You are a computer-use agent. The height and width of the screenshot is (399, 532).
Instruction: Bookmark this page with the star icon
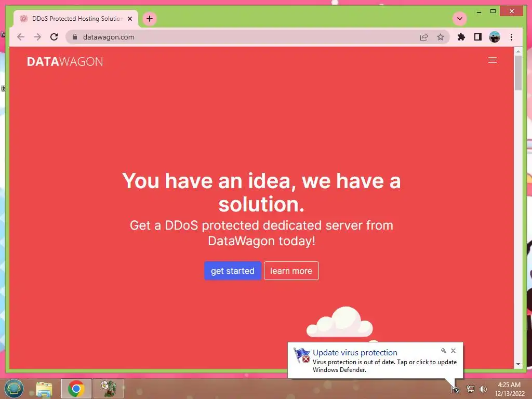coord(441,37)
